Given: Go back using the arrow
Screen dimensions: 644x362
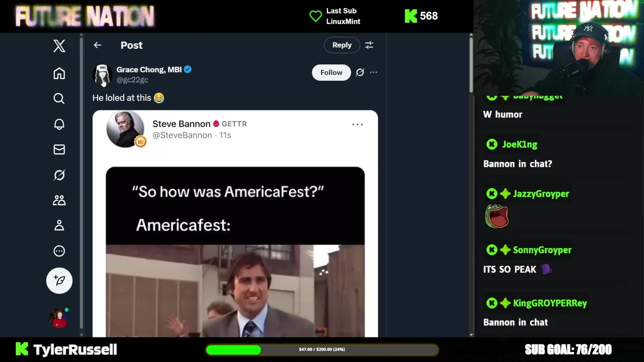Looking at the screenshot, I should tap(98, 45).
